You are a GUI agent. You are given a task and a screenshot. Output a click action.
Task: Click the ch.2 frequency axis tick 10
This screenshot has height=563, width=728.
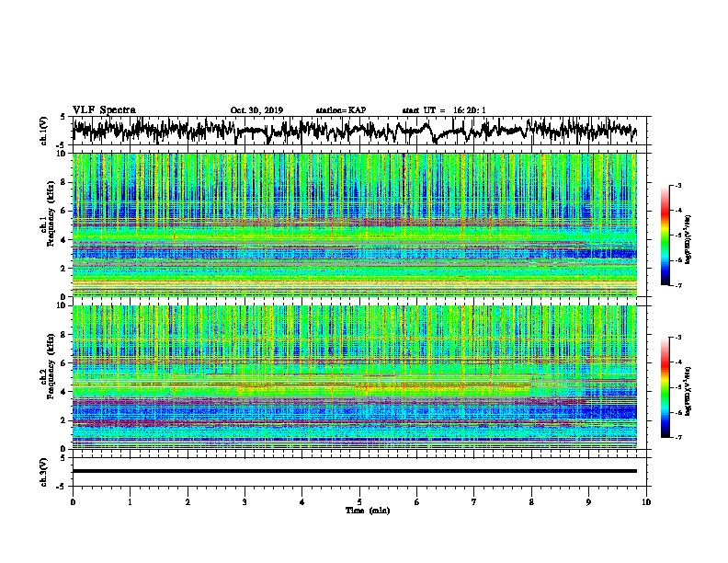click(63, 305)
